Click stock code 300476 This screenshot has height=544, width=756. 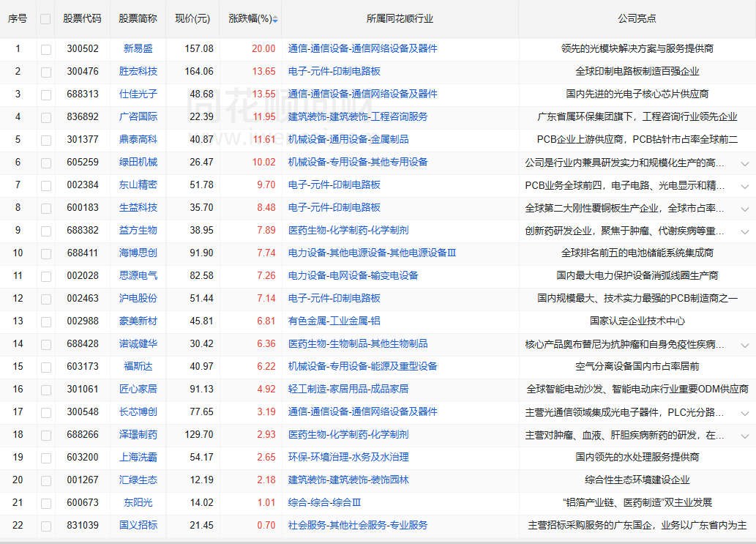pyautogui.click(x=83, y=71)
